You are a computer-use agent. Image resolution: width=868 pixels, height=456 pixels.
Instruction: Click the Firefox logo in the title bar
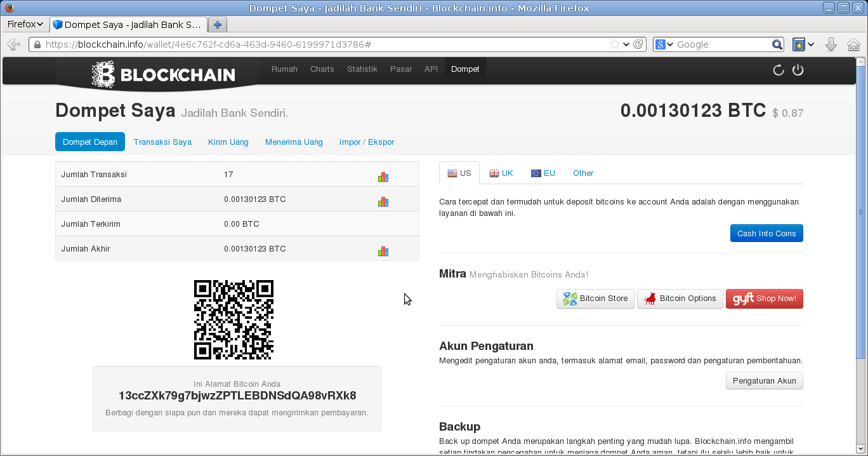tap(8, 8)
